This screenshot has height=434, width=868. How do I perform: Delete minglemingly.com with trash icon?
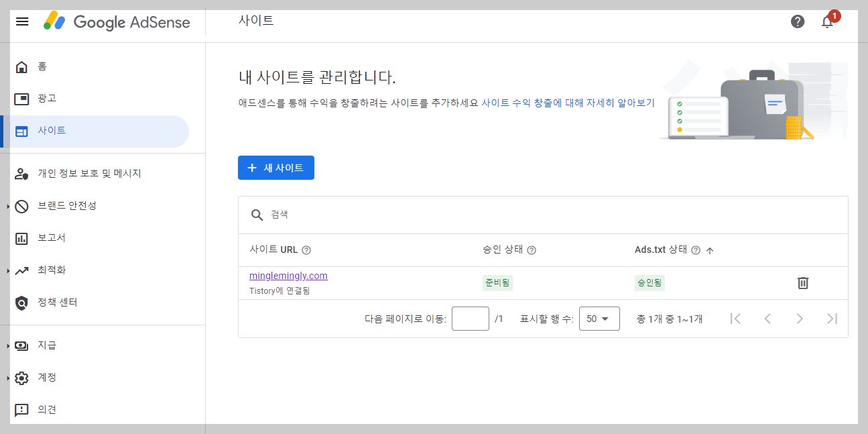[803, 283]
